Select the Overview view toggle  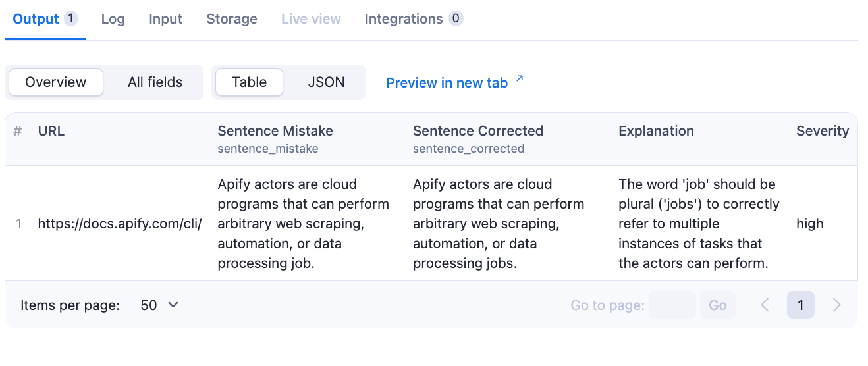(x=55, y=82)
